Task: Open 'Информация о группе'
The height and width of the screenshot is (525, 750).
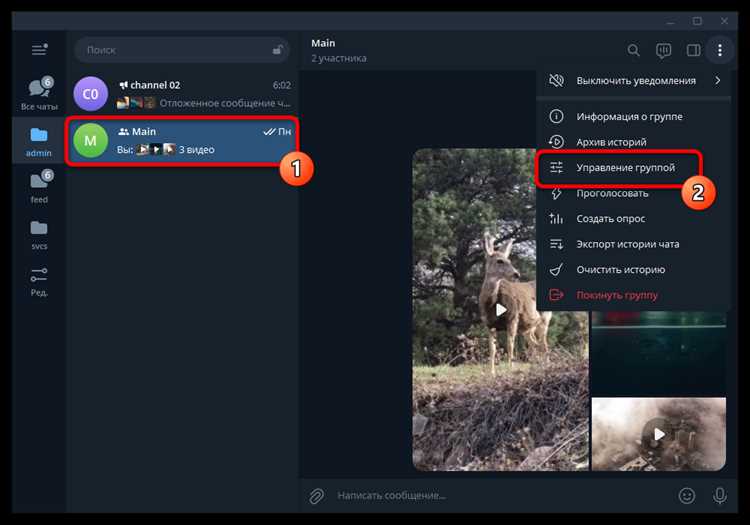Action: (x=633, y=117)
